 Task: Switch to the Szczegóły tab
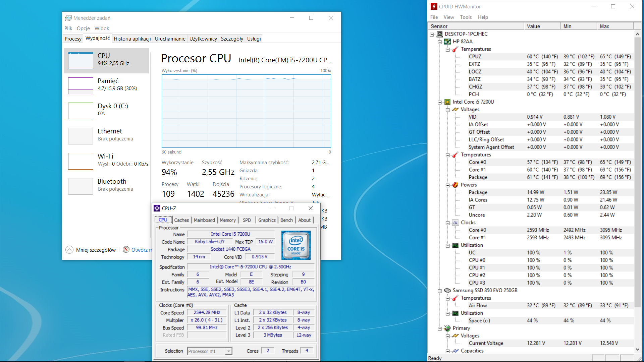232,39
